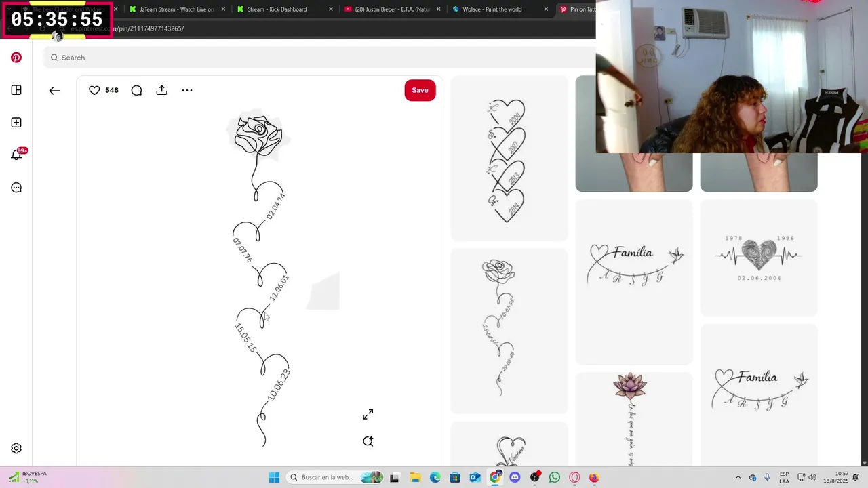Click the Create plus icon in sidebar

coord(16,123)
